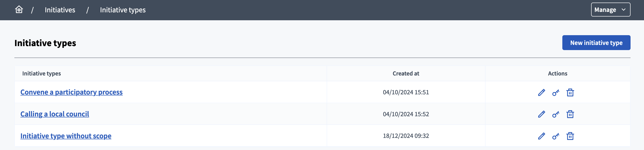Click the 'Initiative types' column header
644x150 pixels.
pos(42,74)
